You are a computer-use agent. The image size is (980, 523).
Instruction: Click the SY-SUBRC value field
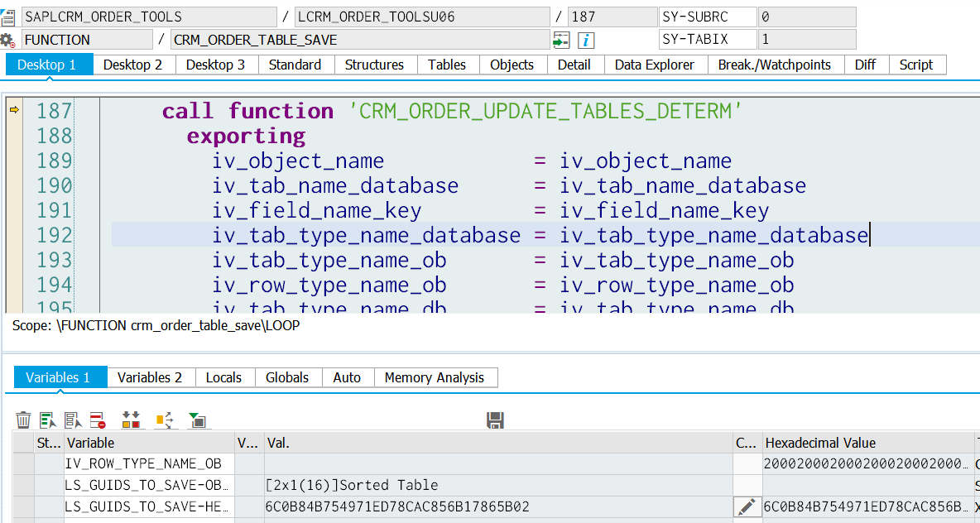(x=807, y=17)
